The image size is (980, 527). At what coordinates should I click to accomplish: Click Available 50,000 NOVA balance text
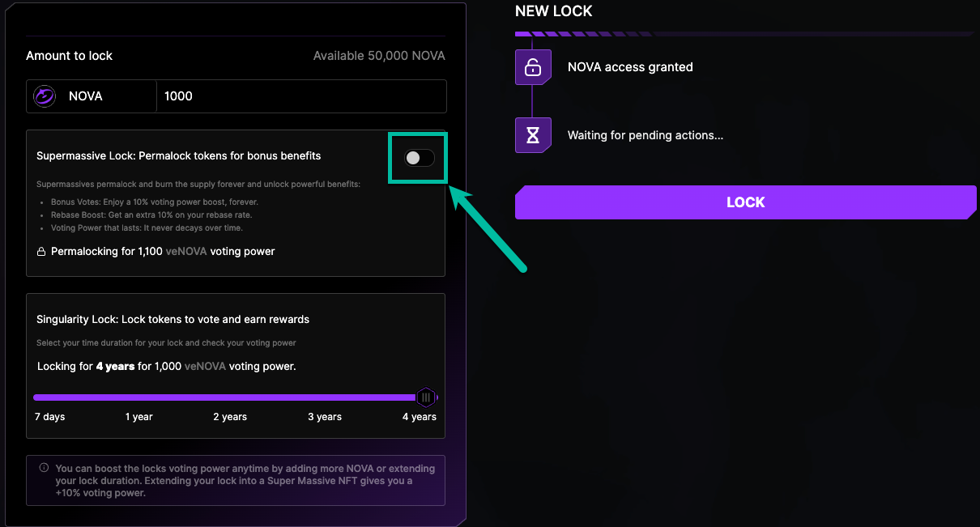(378, 56)
